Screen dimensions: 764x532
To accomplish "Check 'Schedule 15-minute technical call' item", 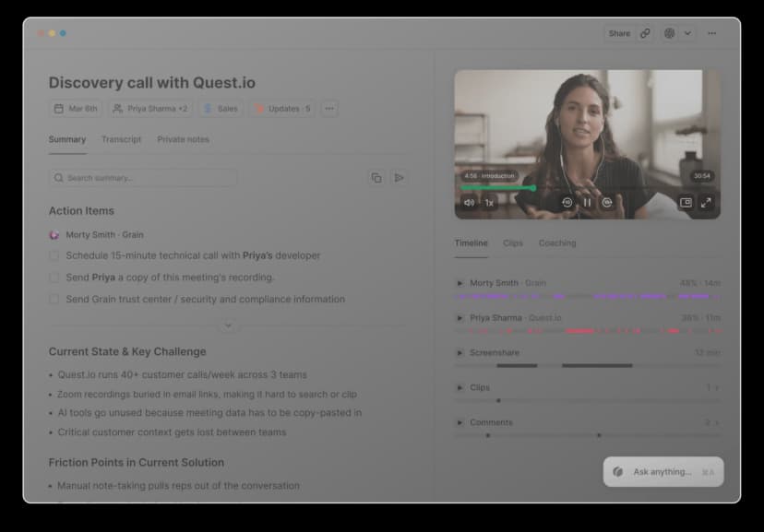I will [54, 255].
